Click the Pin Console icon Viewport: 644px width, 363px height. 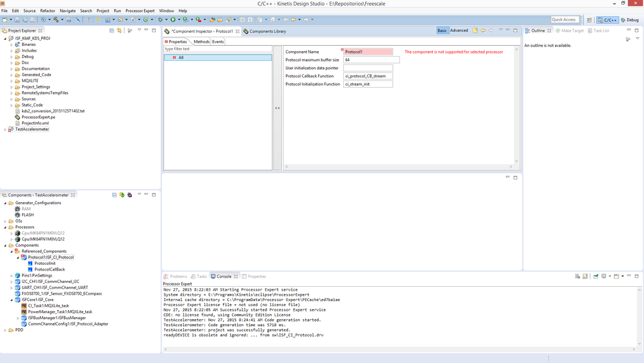pyautogui.click(x=596, y=276)
